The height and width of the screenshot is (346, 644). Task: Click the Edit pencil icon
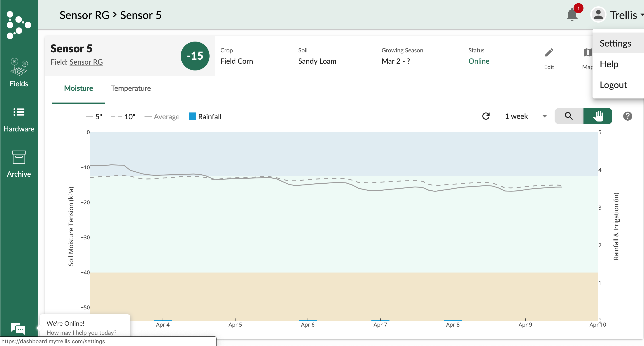pos(549,53)
